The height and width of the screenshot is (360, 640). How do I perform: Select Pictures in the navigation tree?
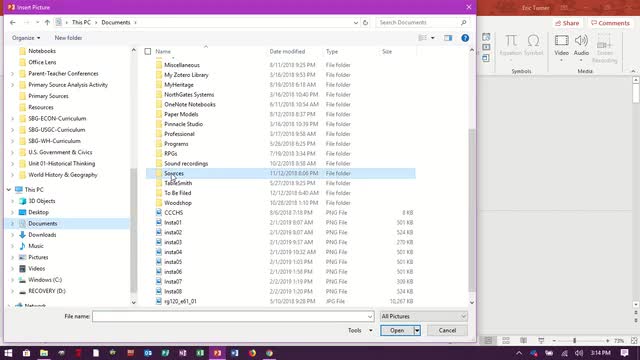38,258
